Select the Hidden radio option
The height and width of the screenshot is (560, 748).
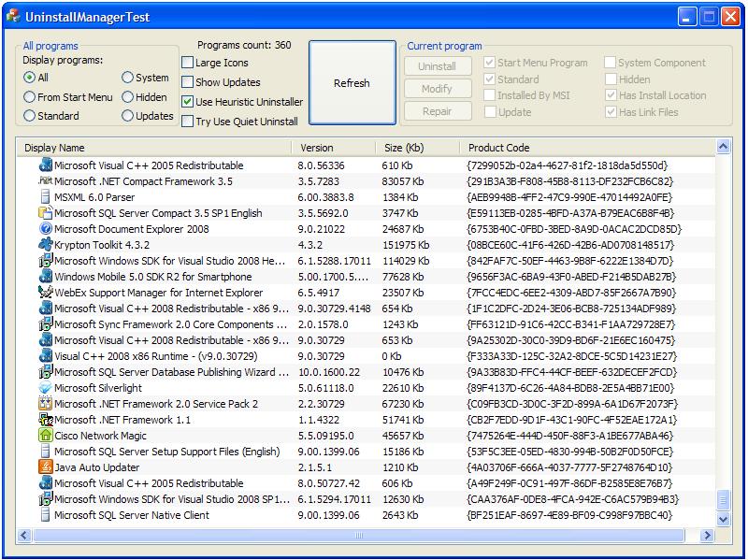[127, 97]
